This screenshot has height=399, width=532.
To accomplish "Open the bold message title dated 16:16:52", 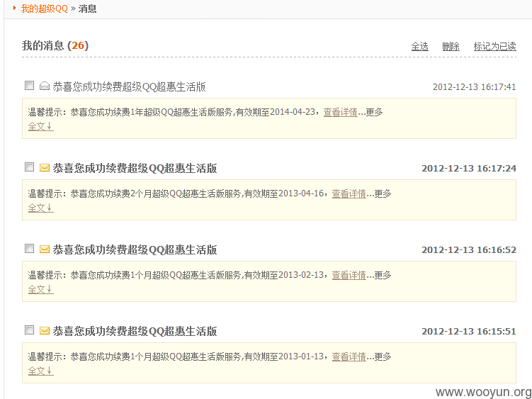I will 135,249.
